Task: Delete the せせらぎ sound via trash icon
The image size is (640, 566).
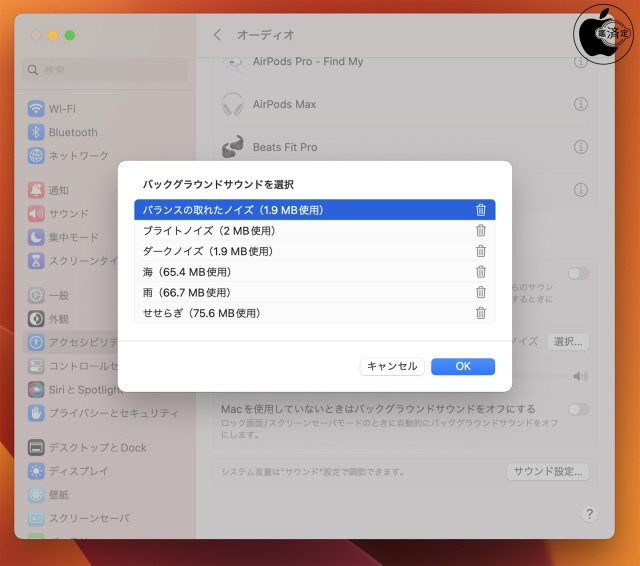Action: (481, 313)
